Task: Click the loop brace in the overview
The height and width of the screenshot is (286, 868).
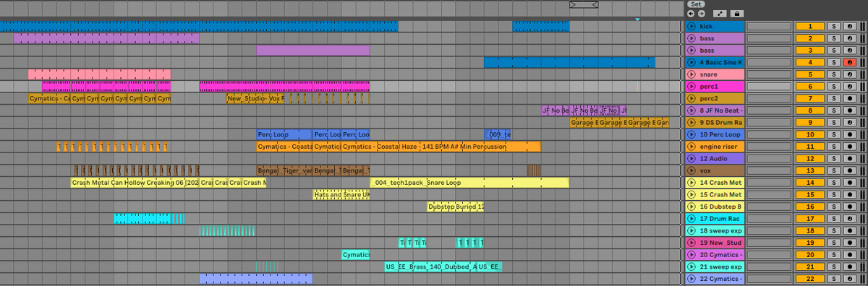Action: pos(584,4)
